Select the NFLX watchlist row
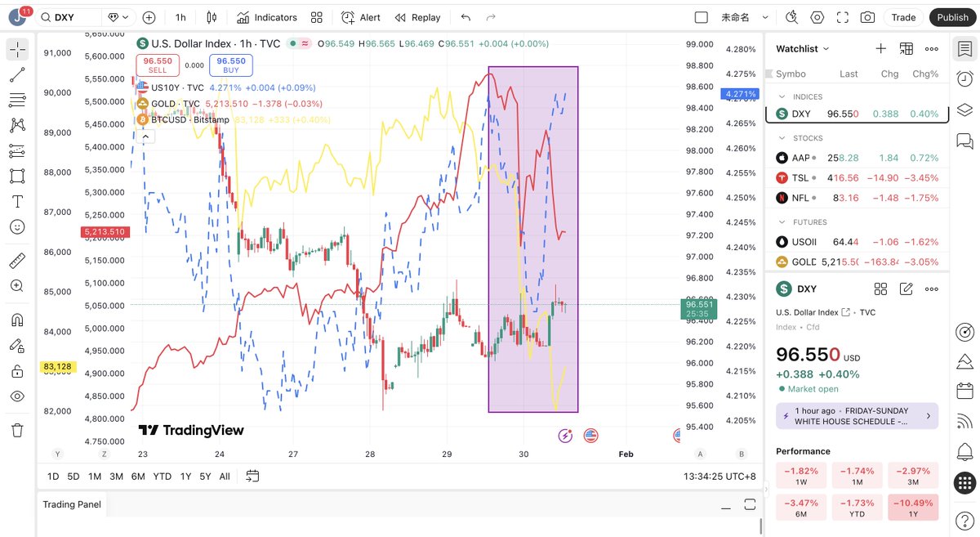The image size is (980, 537). 857,198
